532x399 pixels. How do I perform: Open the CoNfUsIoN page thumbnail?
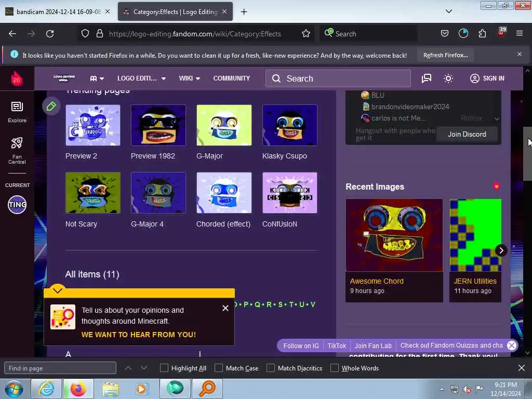tap(289, 193)
